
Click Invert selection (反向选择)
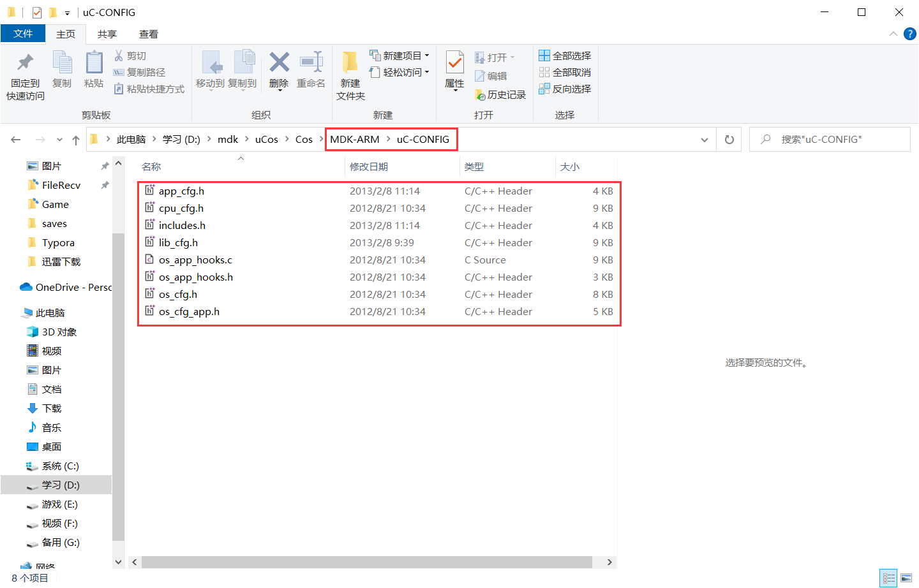click(x=565, y=89)
